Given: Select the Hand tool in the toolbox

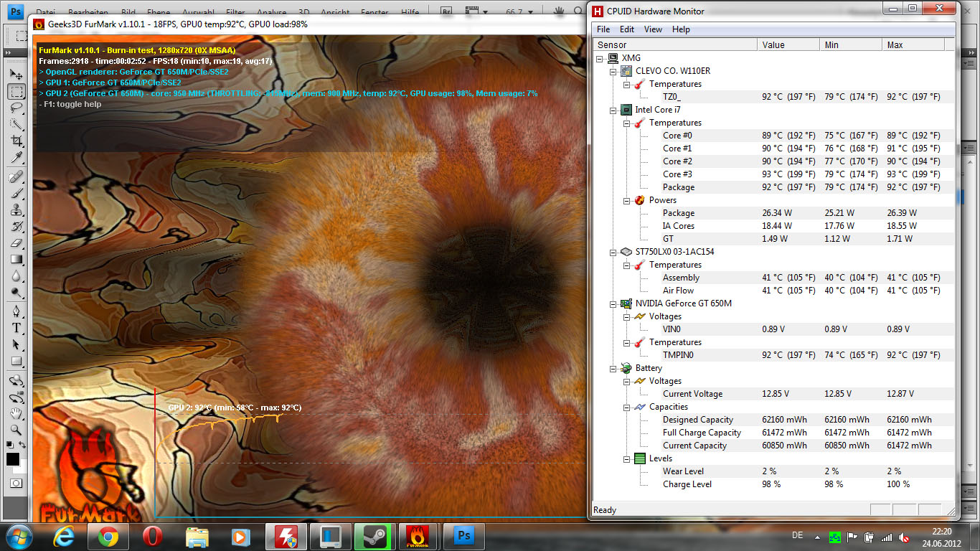Looking at the screenshot, I should (16, 413).
